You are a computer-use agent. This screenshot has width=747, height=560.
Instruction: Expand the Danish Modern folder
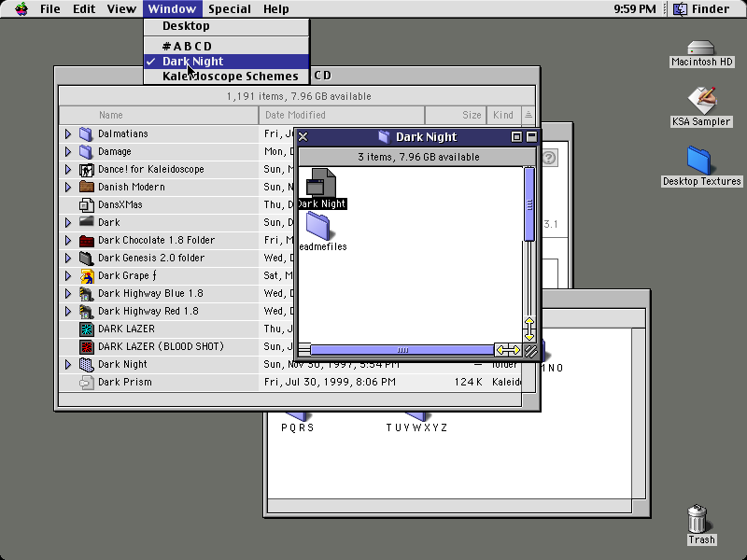pyautogui.click(x=67, y=187)
